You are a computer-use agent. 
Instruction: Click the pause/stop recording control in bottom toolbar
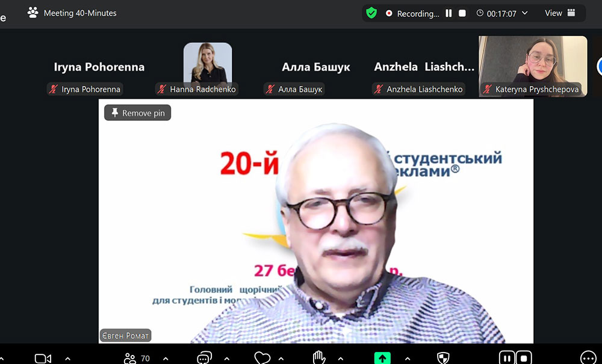point(515,358)
